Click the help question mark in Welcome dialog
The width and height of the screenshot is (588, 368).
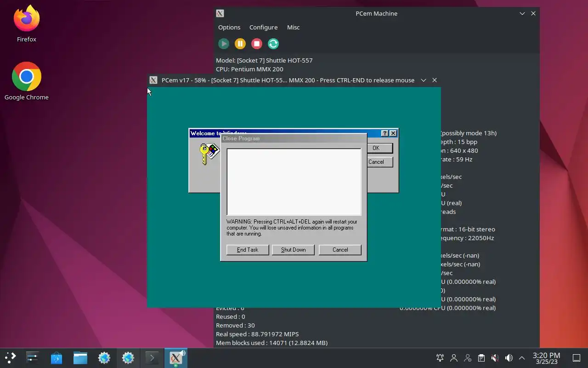click(385, 133)
